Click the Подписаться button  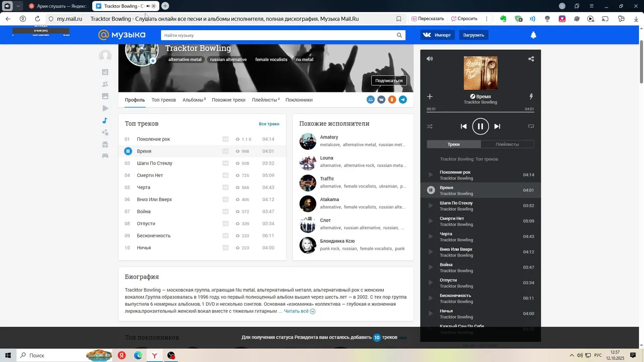point(389,80)
